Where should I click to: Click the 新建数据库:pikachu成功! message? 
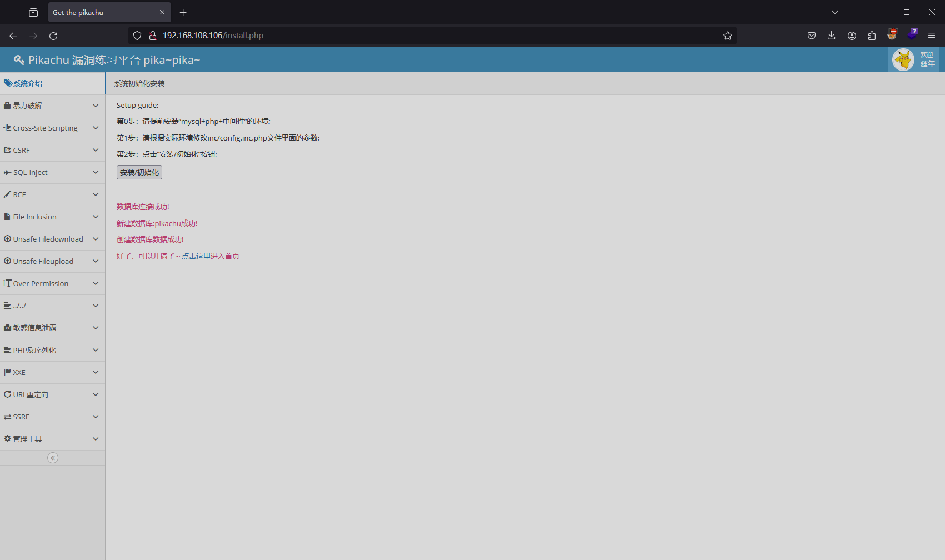(x=157, y=223)
